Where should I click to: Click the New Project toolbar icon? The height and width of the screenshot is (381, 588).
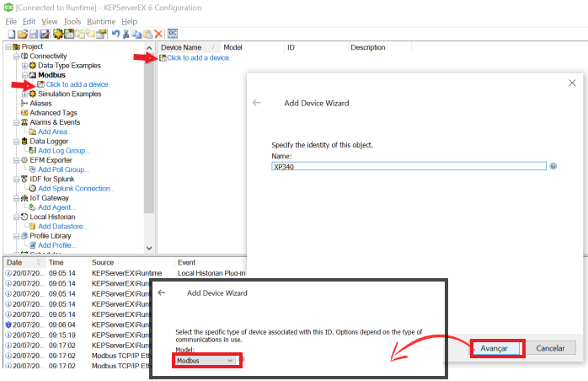11,34
